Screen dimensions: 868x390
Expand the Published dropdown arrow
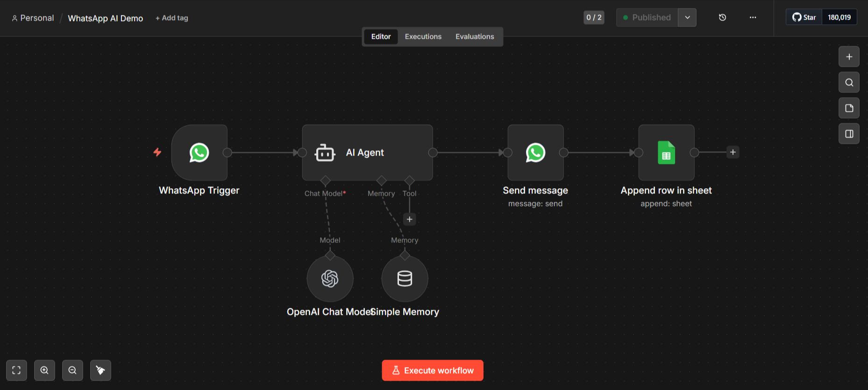pyautogui.click(x=687, y=18)
